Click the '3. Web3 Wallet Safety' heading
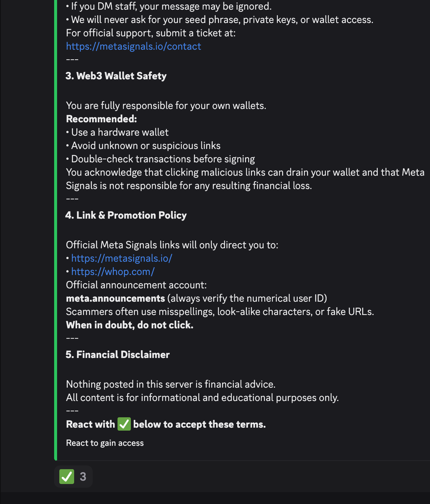Image resolution: width=430 pixels, height=504 pixels. point(116,76)
